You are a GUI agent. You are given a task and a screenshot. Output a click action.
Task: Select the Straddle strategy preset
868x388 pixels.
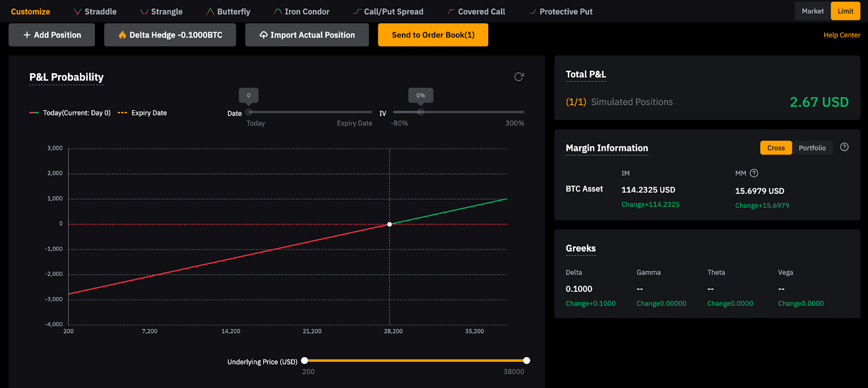(x=95, y=11)
